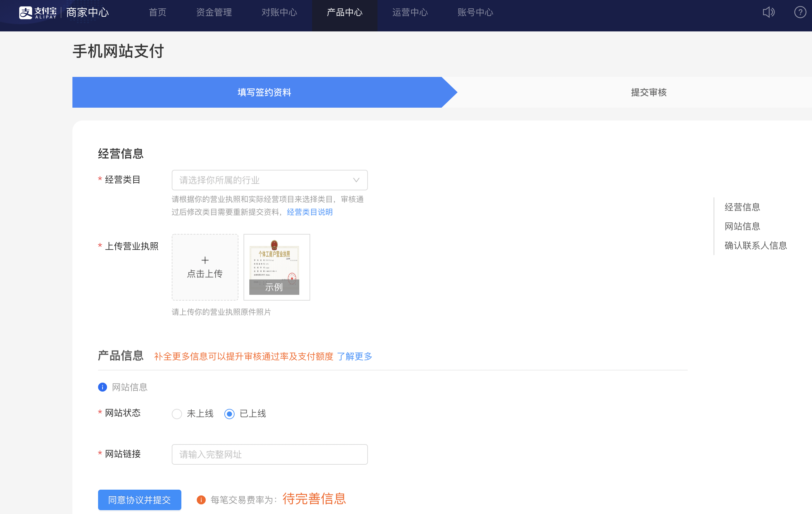Click the 网站链接 URL input field
This screenshot has width=812, height=514.
pos(269,455)
